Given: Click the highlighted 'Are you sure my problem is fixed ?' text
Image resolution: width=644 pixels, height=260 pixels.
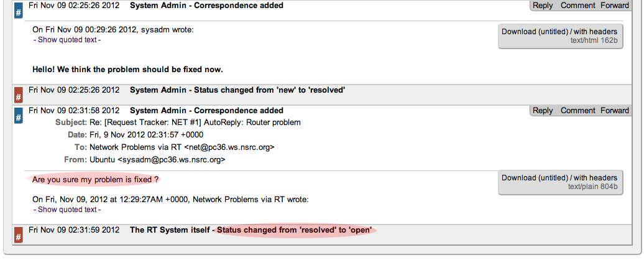Looking at the screenshot, I should coord(95,180).
